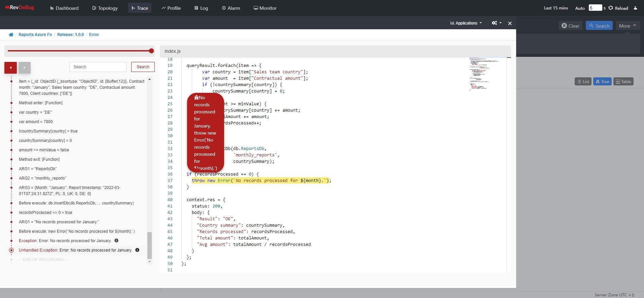Click the Unhandled Exception timeline marker
Viewport: 644px width, 298px height.
click(11, 250)
